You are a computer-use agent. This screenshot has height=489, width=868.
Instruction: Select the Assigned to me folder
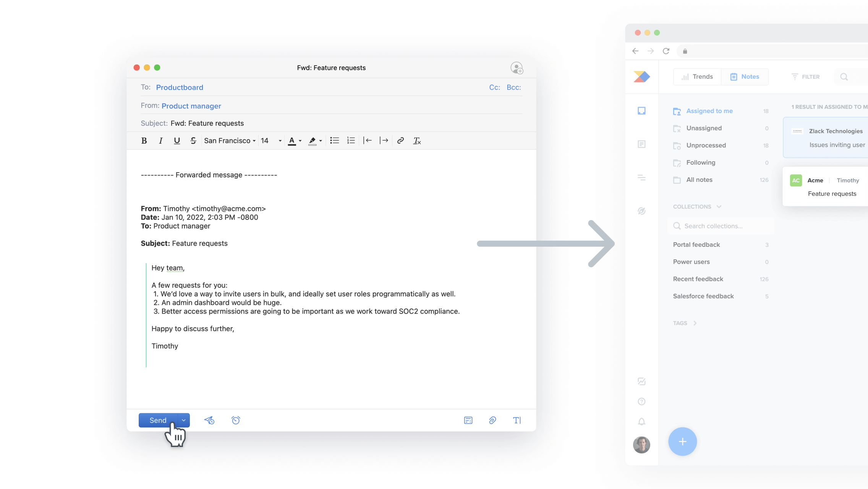tap(721, 111)
